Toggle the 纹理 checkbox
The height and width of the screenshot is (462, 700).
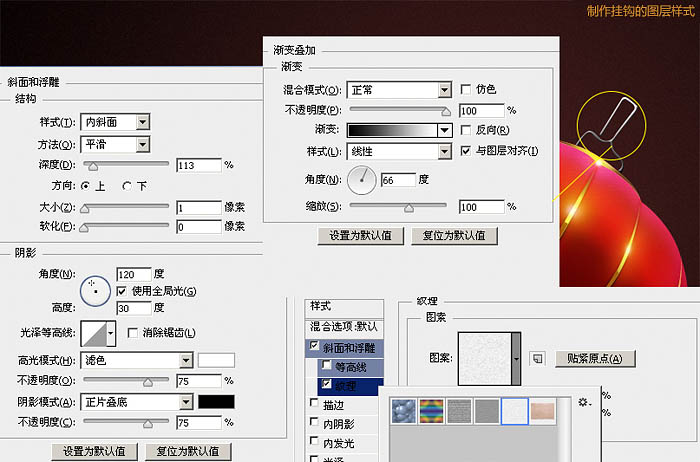[x=327, y=383]
